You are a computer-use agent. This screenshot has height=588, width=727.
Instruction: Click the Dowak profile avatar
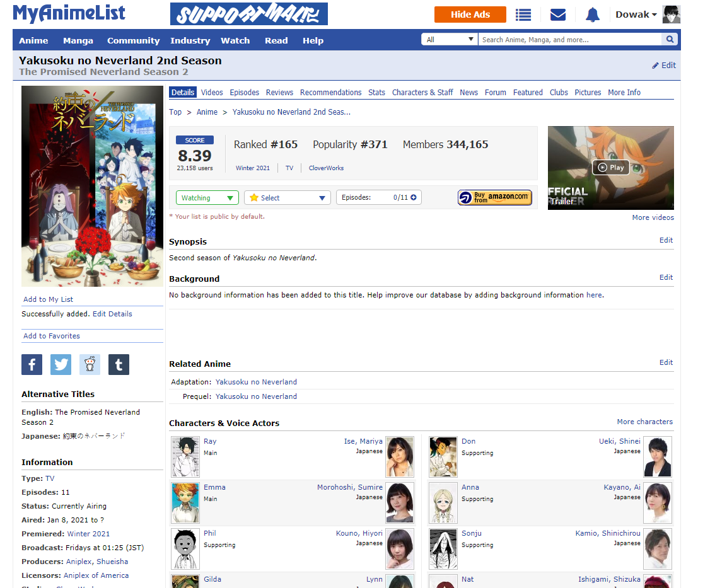pos(672,14)
